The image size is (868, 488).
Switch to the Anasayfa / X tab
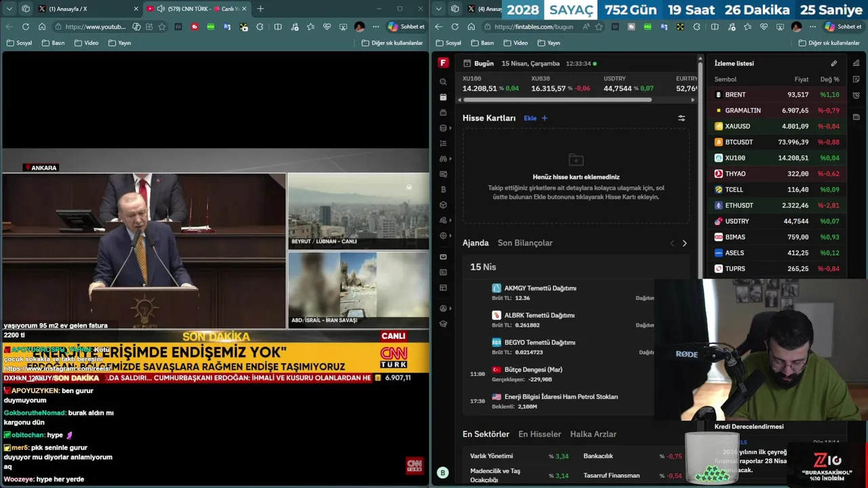[88, 9]
